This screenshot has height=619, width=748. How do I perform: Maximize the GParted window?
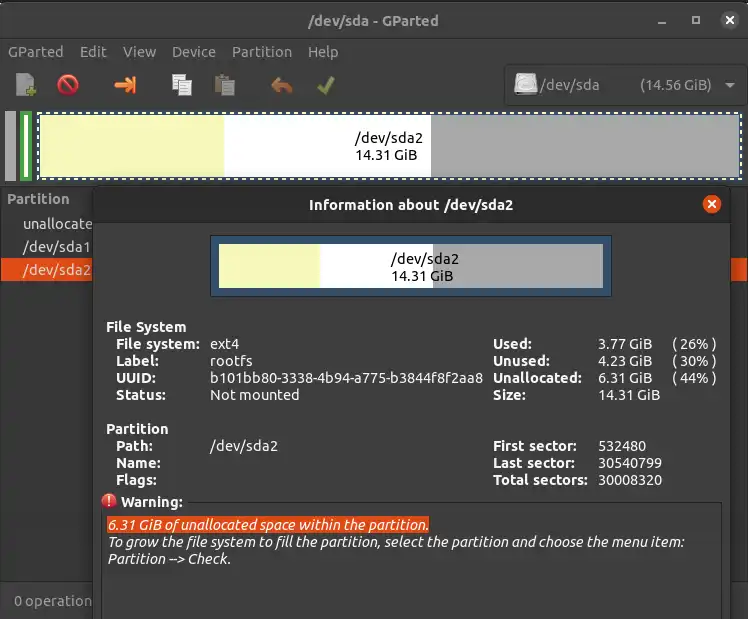click(x=696, y=20)
